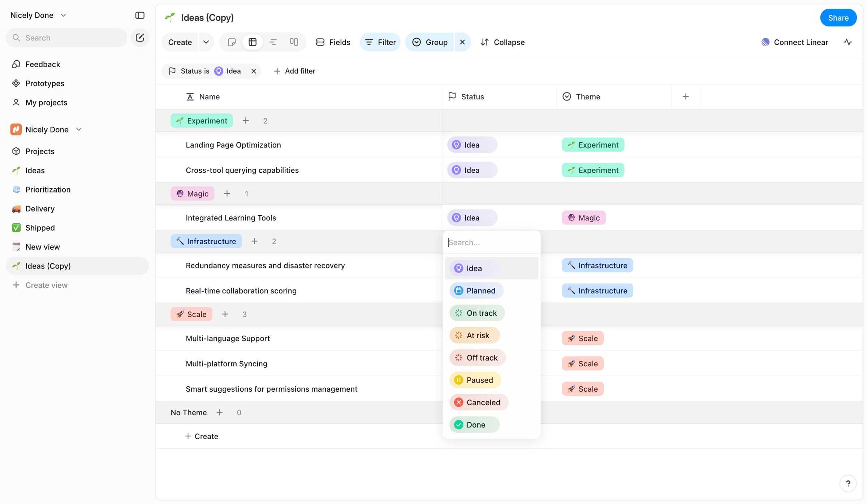867x504 pixels.
Task: Switch to the list view icon
Action: coord(273,42)
